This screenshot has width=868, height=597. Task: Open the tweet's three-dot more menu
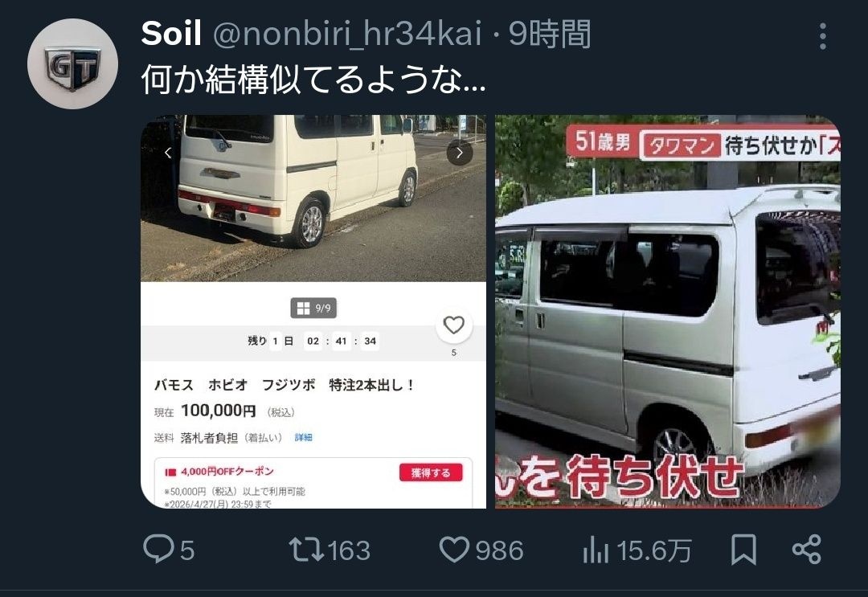(x=823, y=36)
